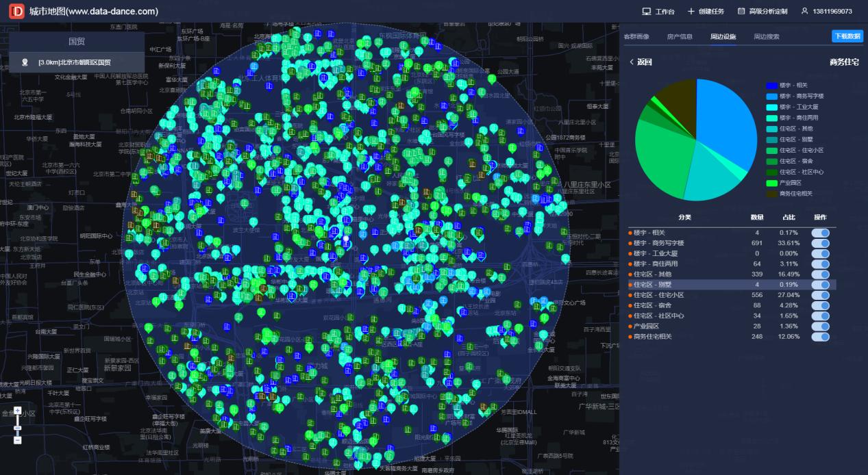The width and height of the screenshot is (868, 475).
Task: Click the map zoom slider handle
Action: pos(18,428)
